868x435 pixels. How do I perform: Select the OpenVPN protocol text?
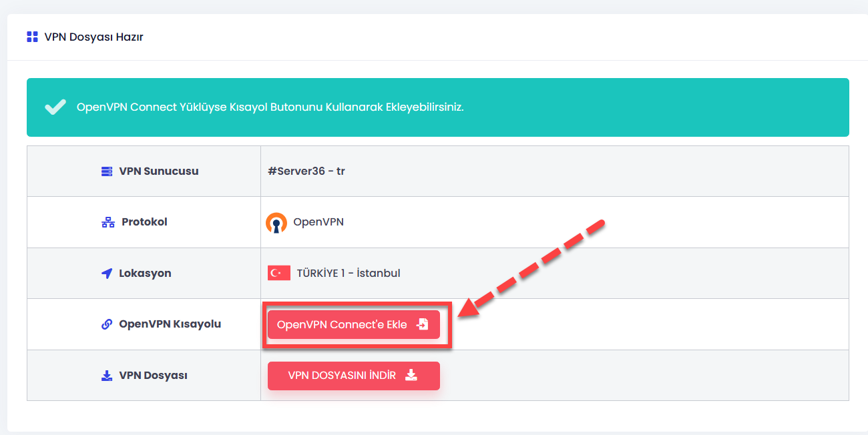(318, 222)
